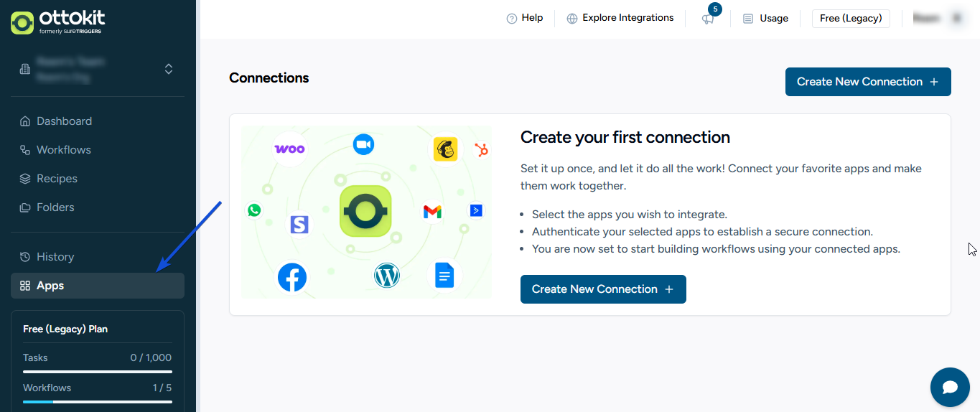Click the purple S app logo
The width and height of the screenshot is (980, 412).
click(x=299, y=225)
